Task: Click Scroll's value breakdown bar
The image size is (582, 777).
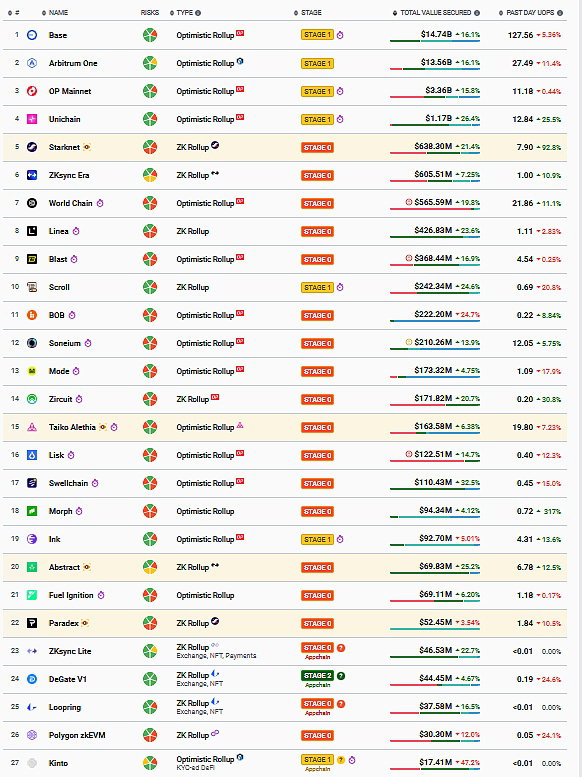Action: pos(435,293)
